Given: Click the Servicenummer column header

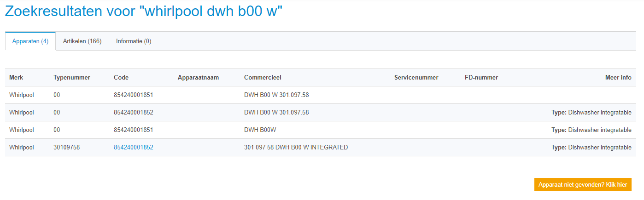Looking at the screenshot, I should 416,78.
